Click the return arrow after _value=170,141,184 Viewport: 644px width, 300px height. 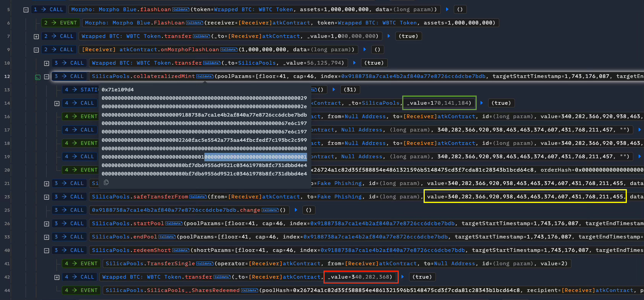[482, 103]
